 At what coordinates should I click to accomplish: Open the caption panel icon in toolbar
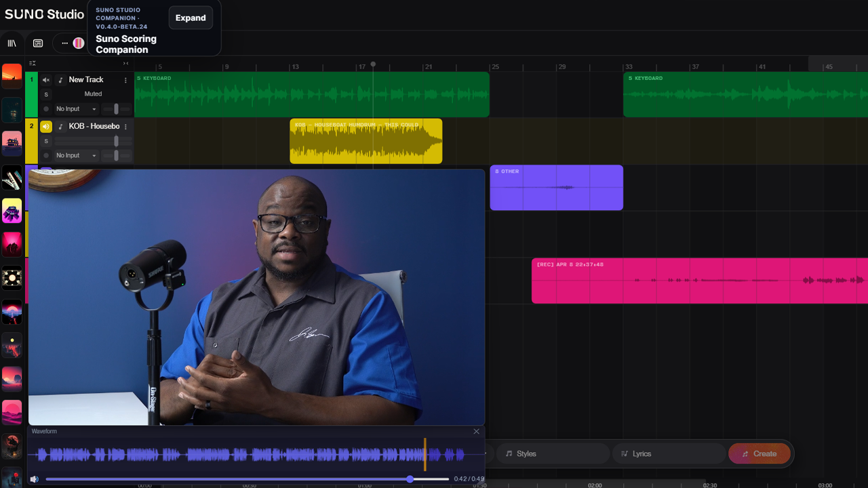[38, 43]
